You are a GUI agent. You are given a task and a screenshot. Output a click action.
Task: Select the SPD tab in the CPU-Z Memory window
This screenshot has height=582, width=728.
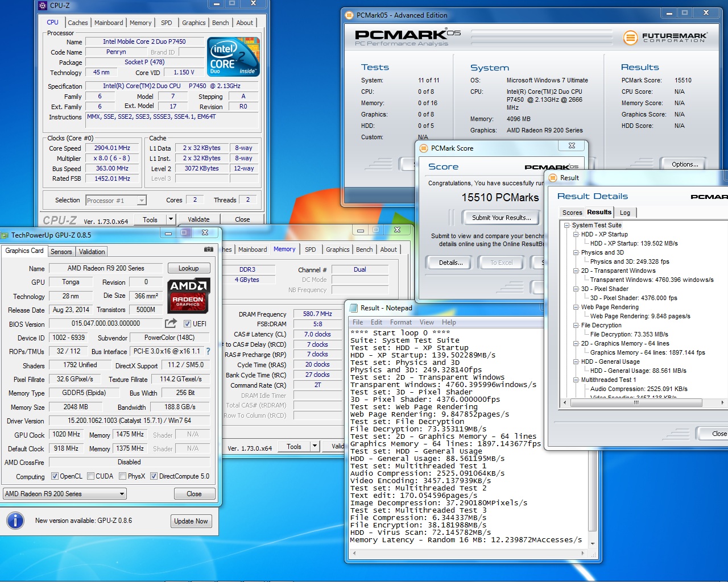tap(311, 250)
